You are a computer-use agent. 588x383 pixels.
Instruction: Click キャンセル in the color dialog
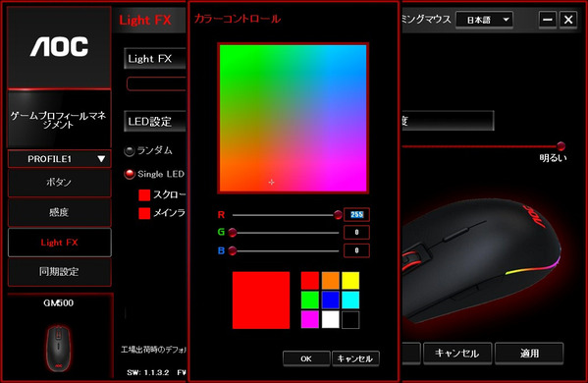pyautogui.click(x=355, y=359)
